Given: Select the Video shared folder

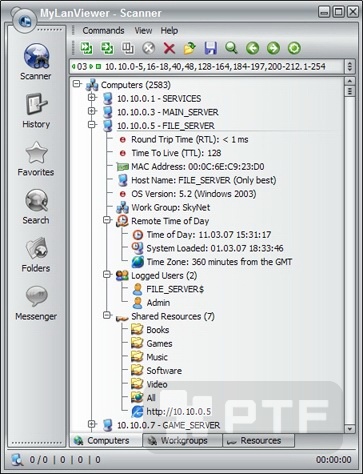Looking at the screenshot, I should [x=157, y=385].
